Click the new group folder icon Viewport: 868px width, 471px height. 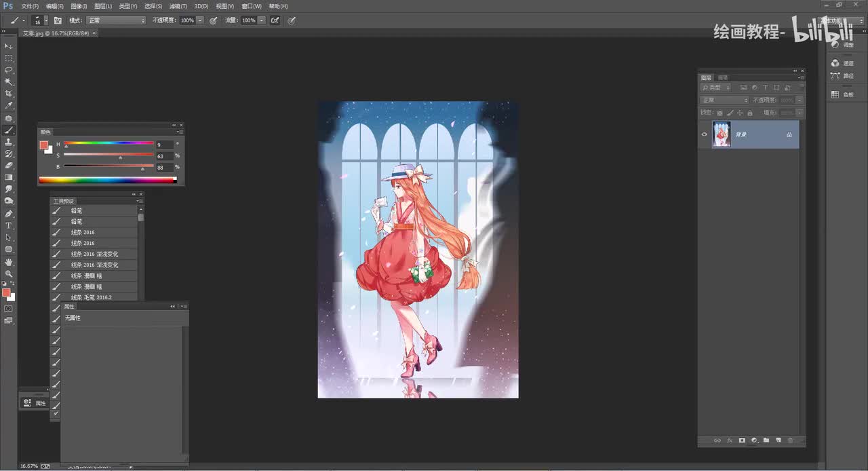[x=766, y=440]
